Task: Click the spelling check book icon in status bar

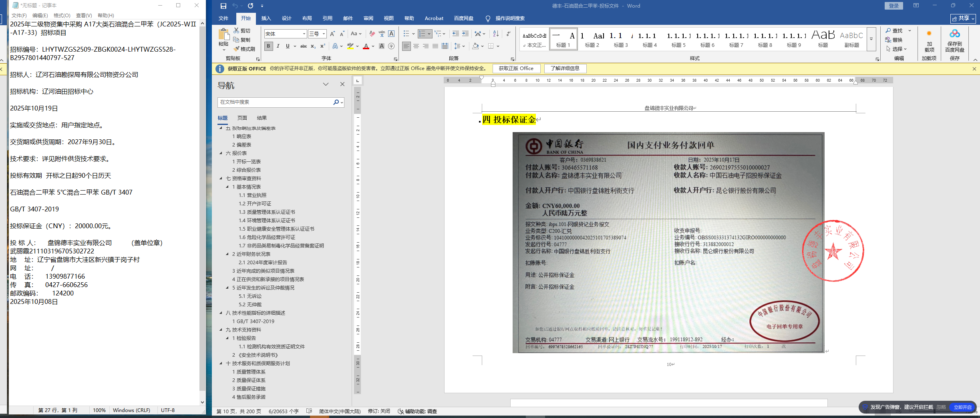Action: pos(309,411)
